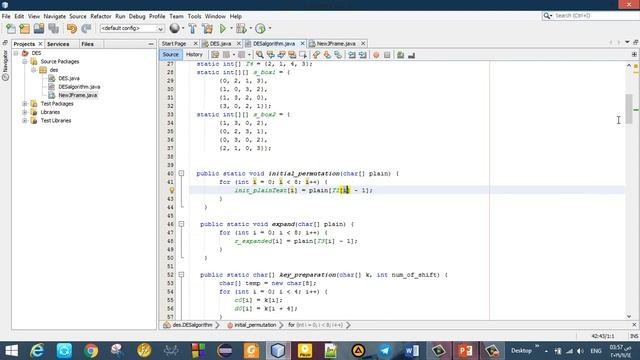Stop Macro Recording with square icon
The image size is (640, 360).
pos(387,55)
